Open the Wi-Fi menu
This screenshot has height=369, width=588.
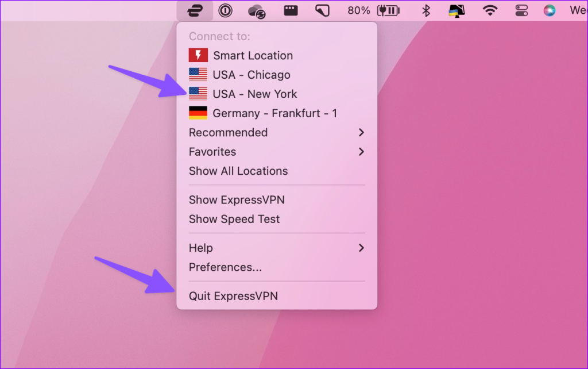click(490, 10)
